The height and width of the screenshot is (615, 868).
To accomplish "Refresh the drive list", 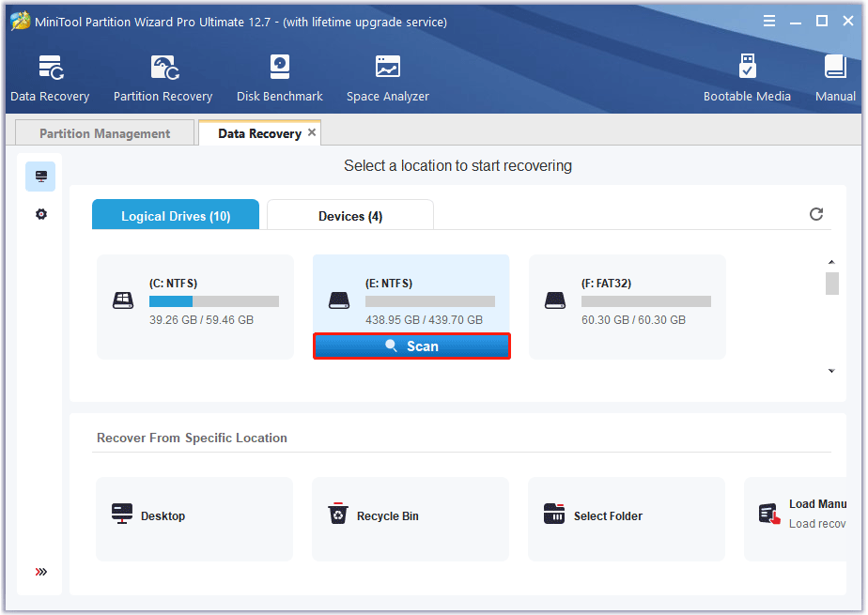I will [816, 214].
